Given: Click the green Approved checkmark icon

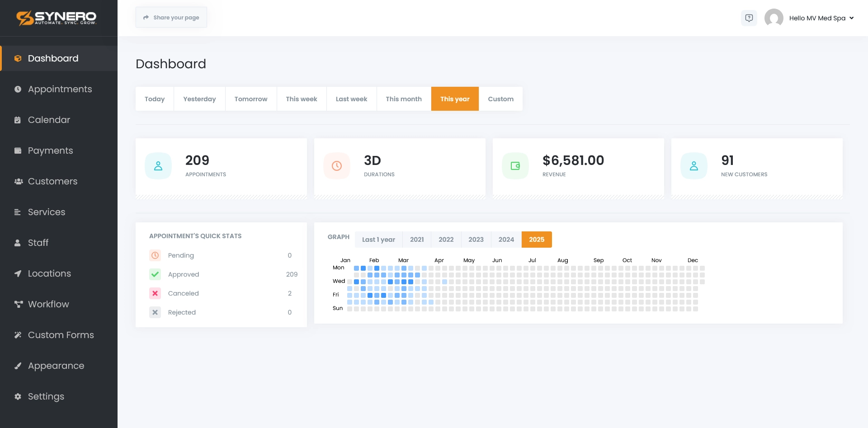Looking at the screenshot, I should [x=155, y=274].
